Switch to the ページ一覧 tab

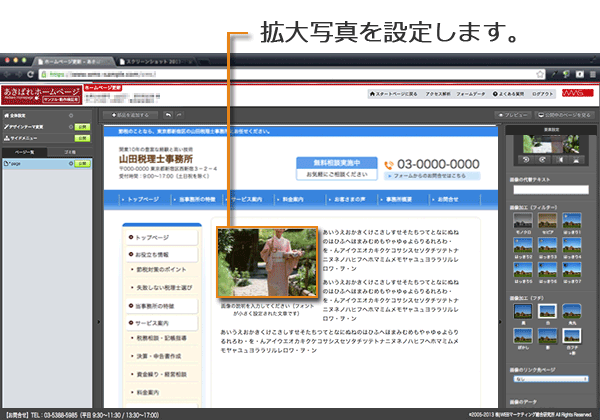26,150
